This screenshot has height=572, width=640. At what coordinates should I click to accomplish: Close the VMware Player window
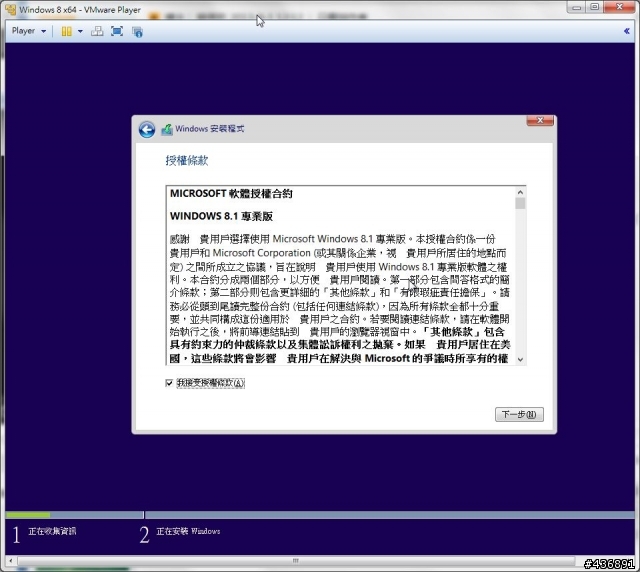619,7
